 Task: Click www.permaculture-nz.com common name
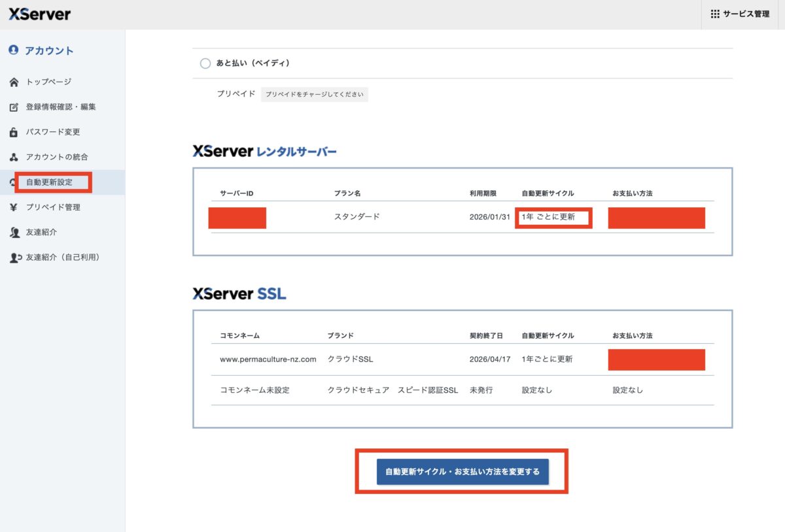click(x=268, y=359)
